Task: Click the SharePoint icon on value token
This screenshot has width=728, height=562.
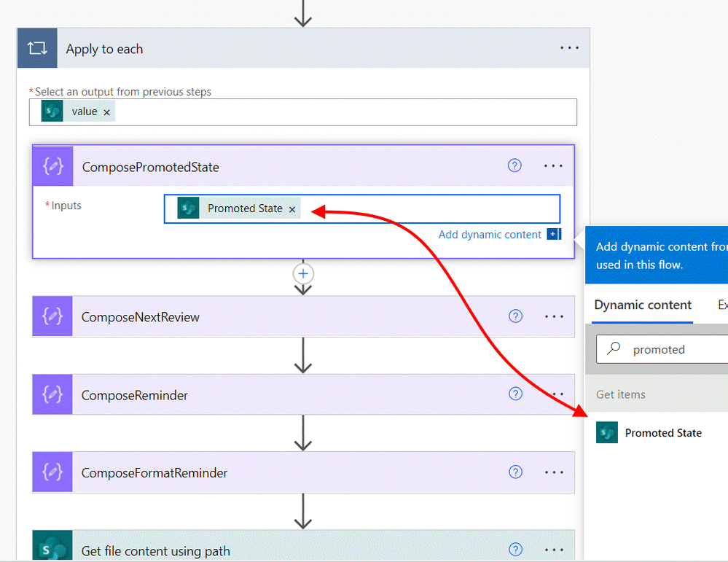Action: pos(52,112)
